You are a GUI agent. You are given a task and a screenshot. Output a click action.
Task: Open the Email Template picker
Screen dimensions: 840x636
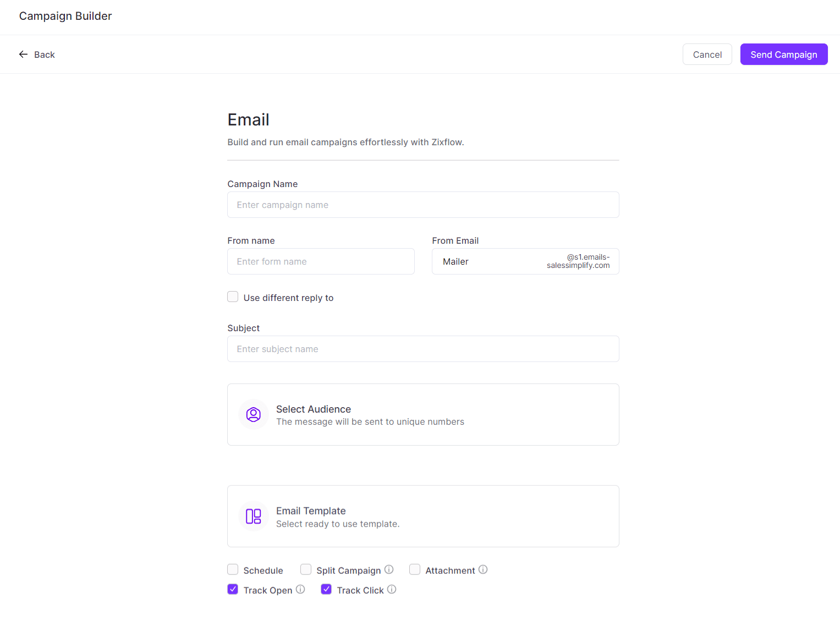422,516
